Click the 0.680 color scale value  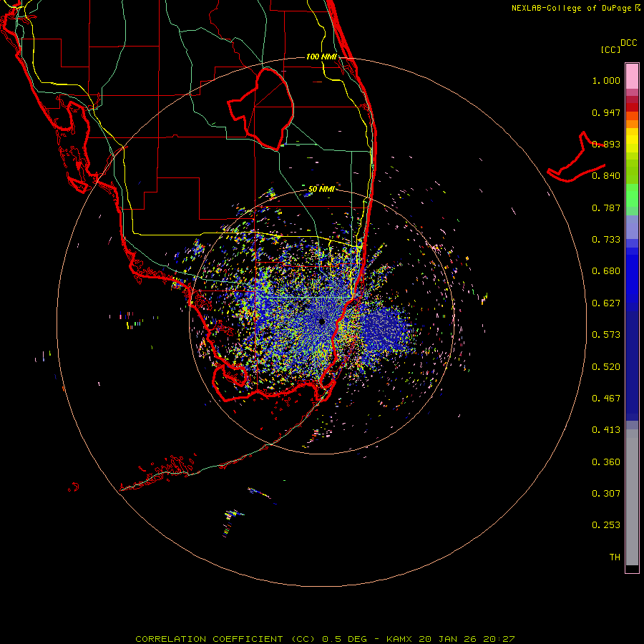tap(606, 271)
